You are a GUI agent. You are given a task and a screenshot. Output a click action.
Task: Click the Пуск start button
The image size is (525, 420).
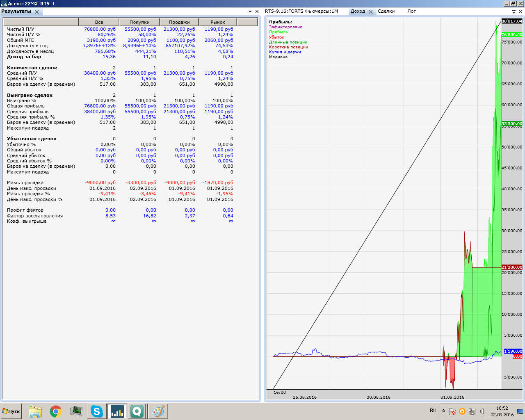tap(11, 411)
